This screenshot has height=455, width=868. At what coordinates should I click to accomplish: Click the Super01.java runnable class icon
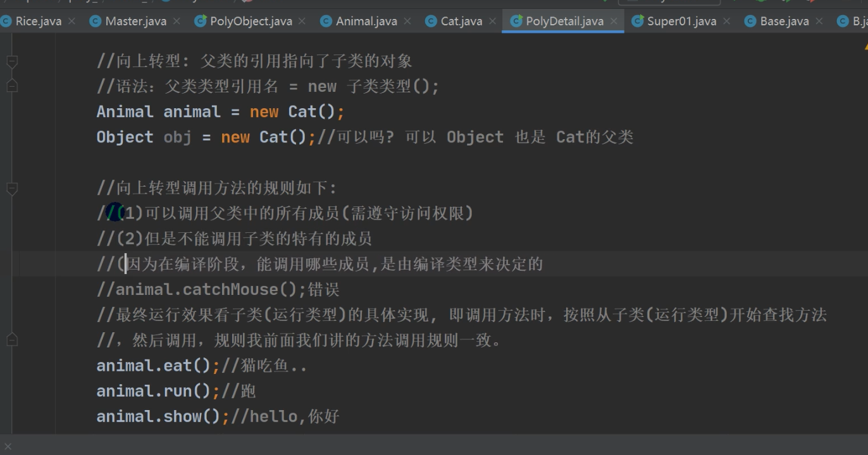[x=638, y=22]
